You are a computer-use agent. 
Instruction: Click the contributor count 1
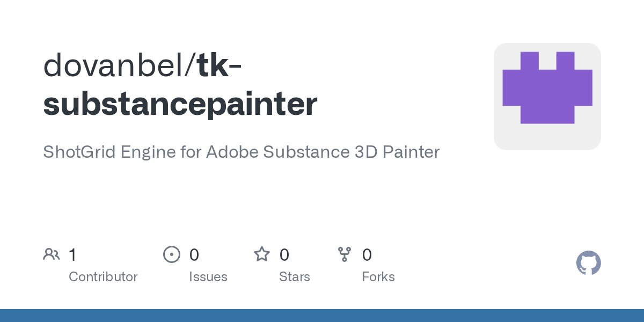pos(72,255)
